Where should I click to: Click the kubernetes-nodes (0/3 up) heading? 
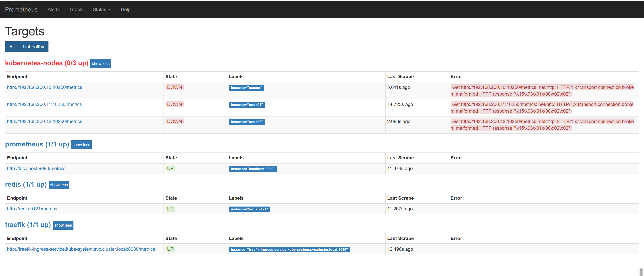click(47, 63)
